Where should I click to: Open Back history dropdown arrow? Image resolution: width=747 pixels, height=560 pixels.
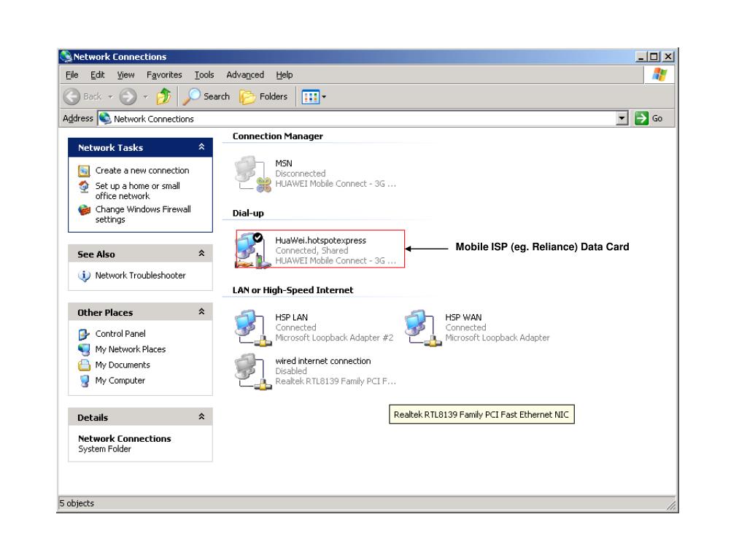point(110,97)
